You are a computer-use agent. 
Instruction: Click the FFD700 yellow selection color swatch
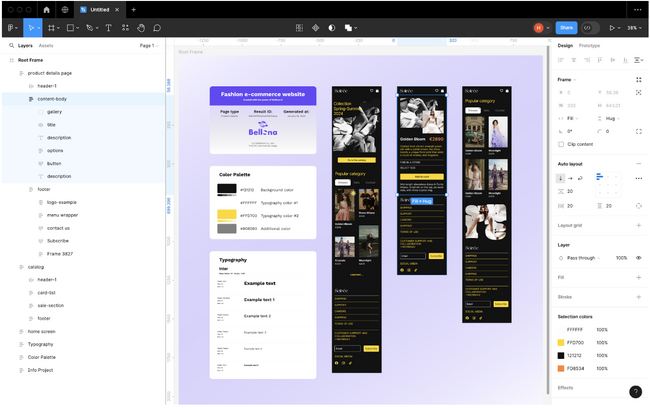[x=561, y=342]
